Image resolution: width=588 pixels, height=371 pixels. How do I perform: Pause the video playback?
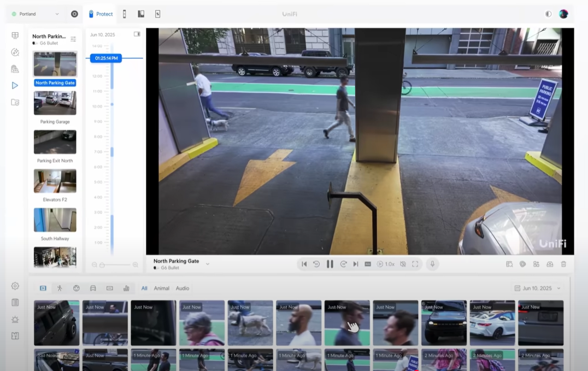[x=330, y=264]
